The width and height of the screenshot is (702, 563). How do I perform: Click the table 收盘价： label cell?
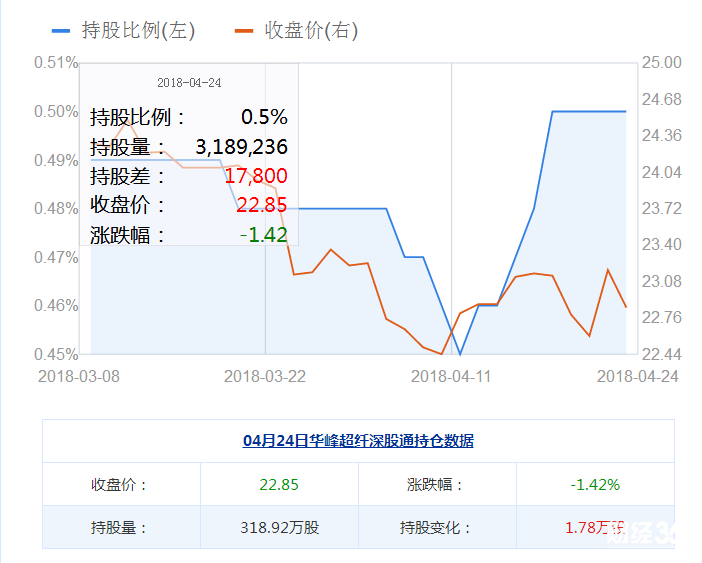point(119,485)
